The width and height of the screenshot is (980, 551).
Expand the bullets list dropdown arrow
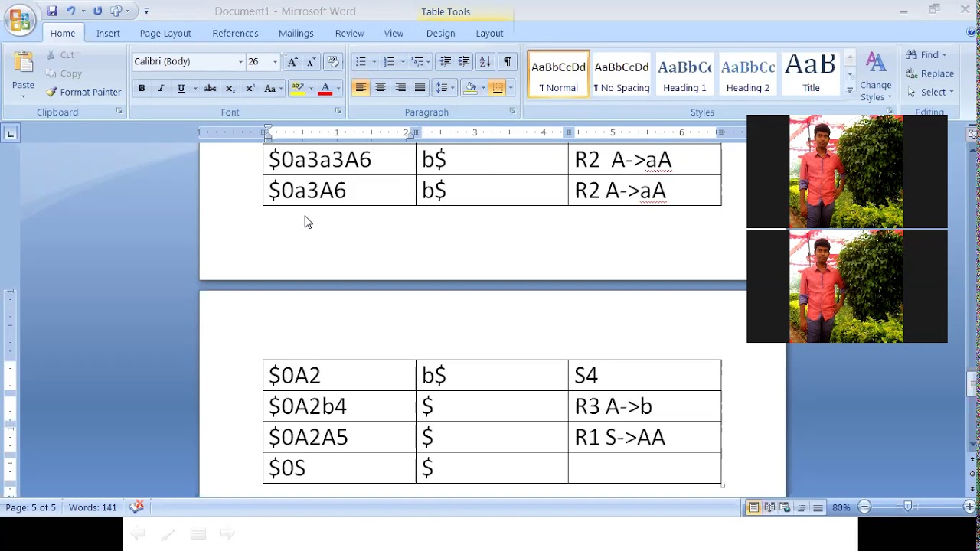click(x=374, y=62)
